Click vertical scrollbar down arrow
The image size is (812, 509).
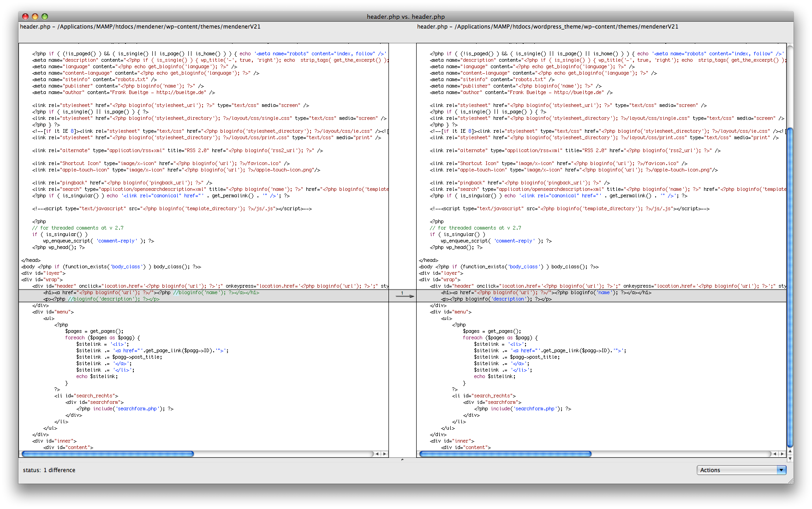[x=790, y=458]
